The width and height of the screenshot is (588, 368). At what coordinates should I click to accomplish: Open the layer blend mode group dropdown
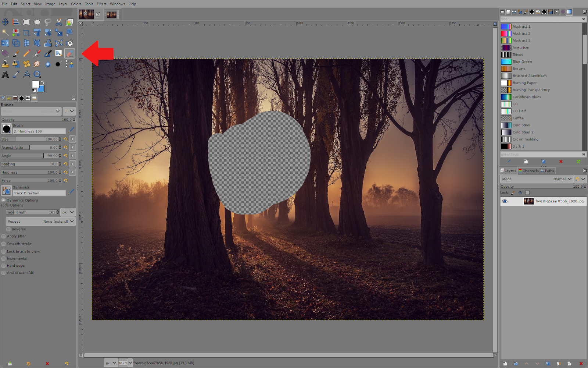580,179
